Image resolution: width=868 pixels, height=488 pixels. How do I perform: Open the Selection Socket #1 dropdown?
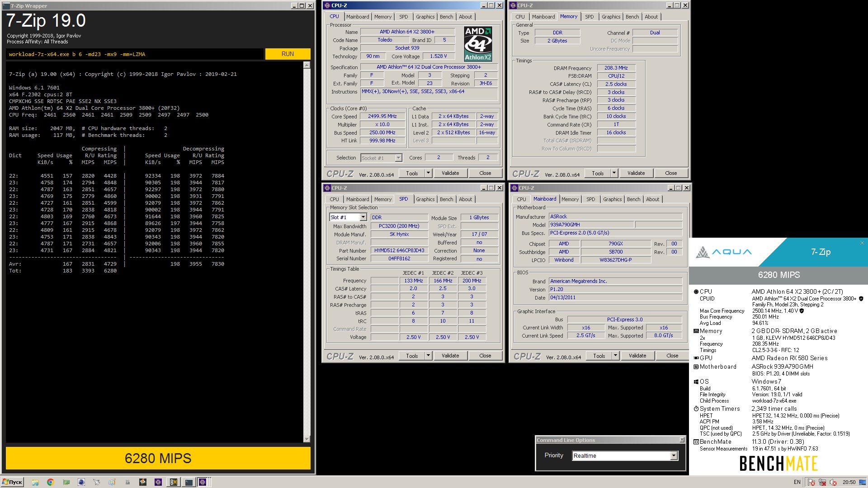pyautogui.click(x=398, y=158)
